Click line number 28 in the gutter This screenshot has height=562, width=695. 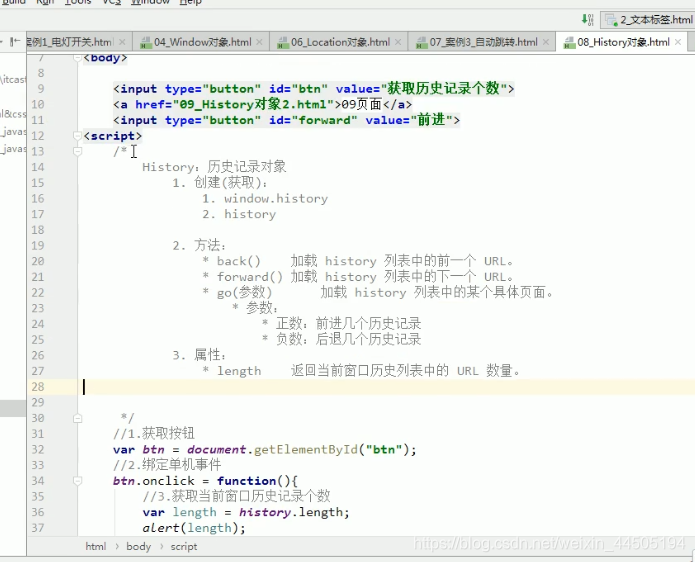[x=38, y=386]
